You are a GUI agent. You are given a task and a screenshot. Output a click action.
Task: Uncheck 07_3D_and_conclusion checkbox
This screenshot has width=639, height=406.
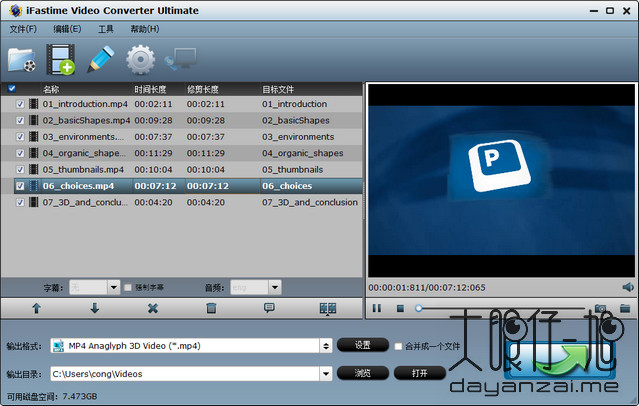click(20, 202)
